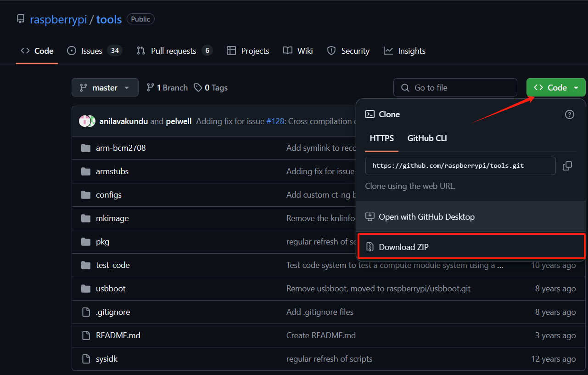
Task: Click the '10 years ago' timestamp
Action: tap(553, 265)
